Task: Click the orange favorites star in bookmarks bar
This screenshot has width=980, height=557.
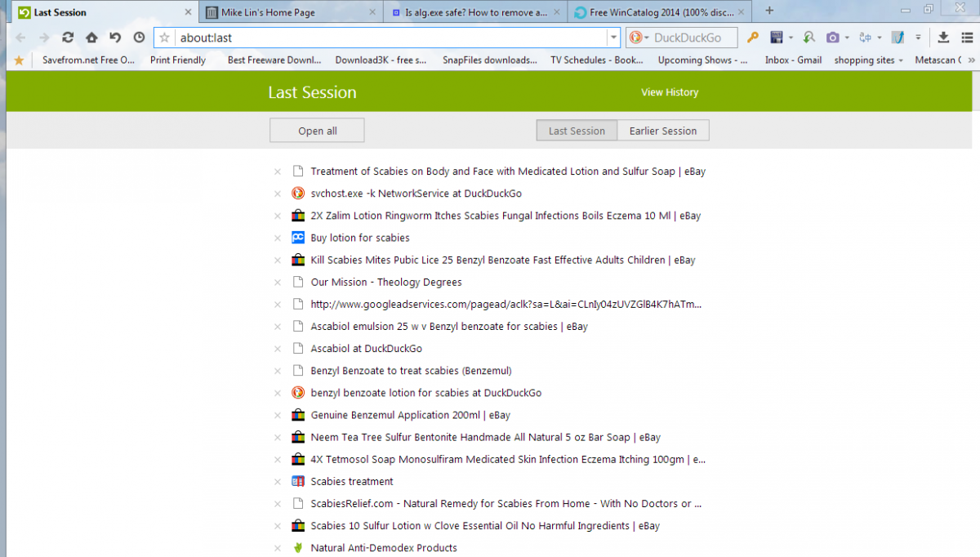Action: (x=20, y=60)
